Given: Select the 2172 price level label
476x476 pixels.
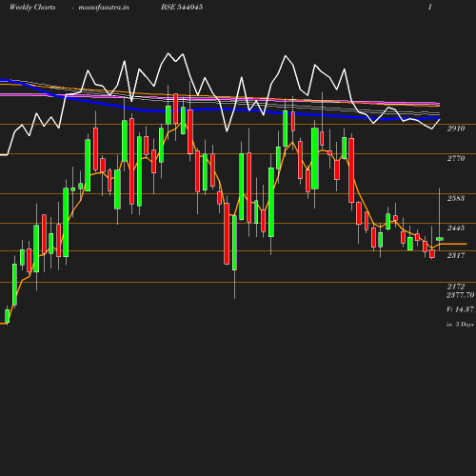Looking at the screenshot, I should [456, 287].
